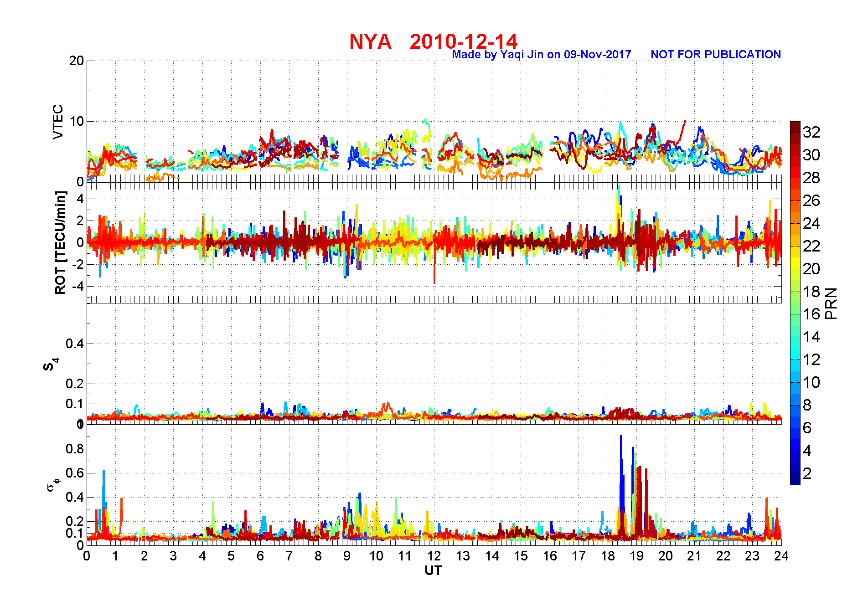Screen dimensions: 868x606
Task: Click the x-axis tick label 24
Action: click(x=781, y=556)
